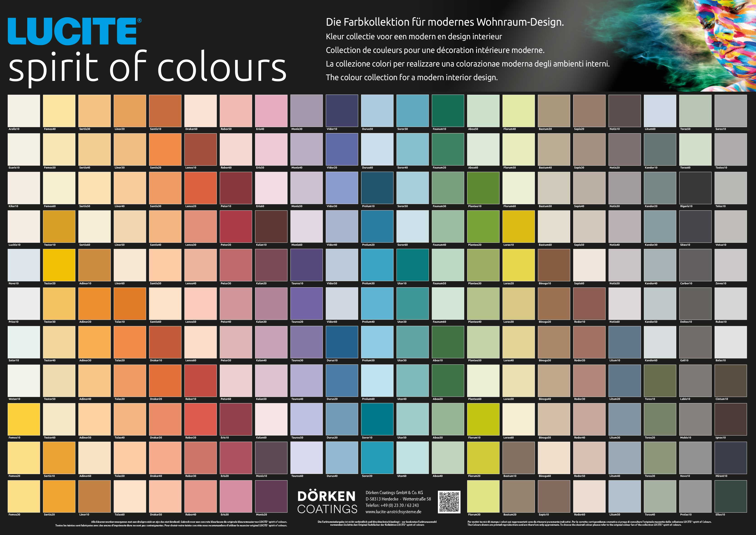
Task: Click the 'Kilor10' label text
Action: click(13, 206)
